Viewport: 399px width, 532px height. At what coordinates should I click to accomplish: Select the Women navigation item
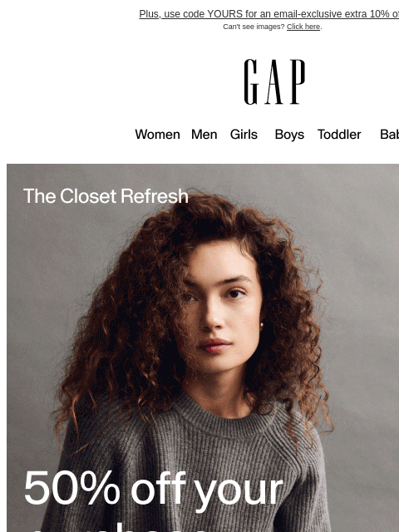click(157, 135)
